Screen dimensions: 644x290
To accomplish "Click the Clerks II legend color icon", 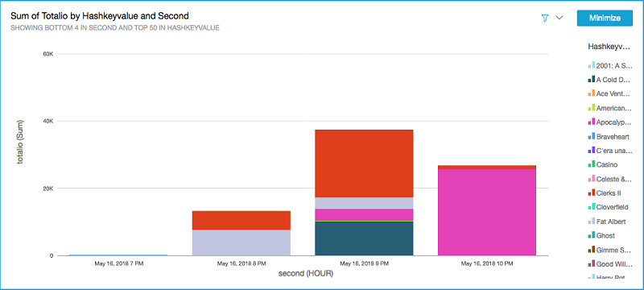I will [x=592, y=193].
